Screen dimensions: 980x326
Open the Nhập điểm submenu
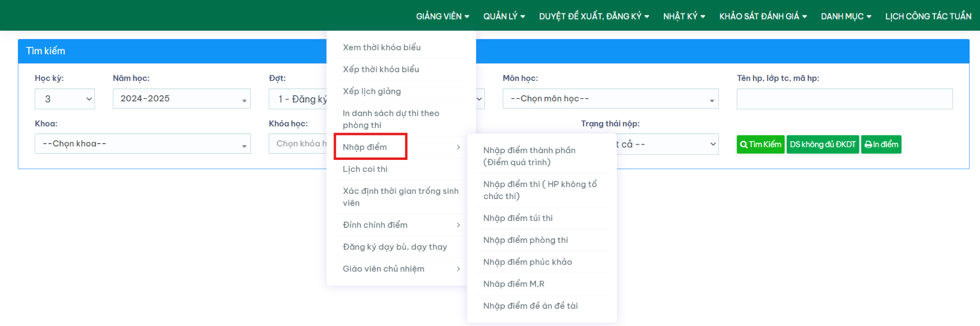(401, 147)
